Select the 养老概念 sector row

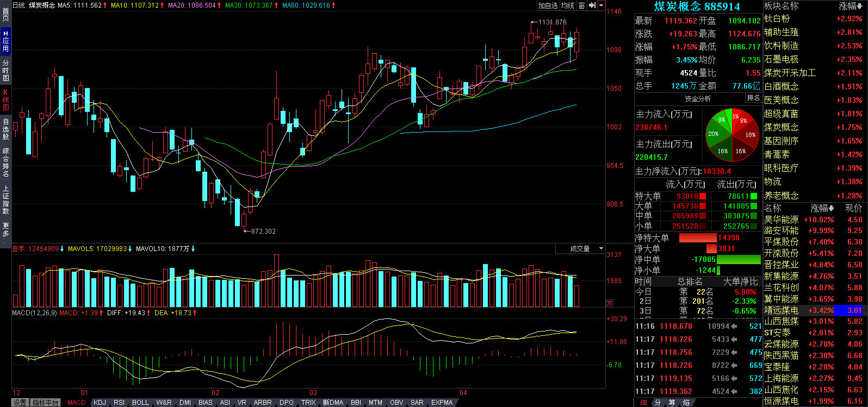(815, 196)
